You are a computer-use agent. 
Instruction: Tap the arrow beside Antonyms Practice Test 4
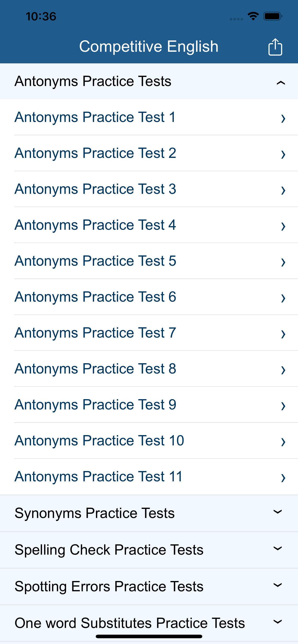pyautogui.click(x=283, y=226)
